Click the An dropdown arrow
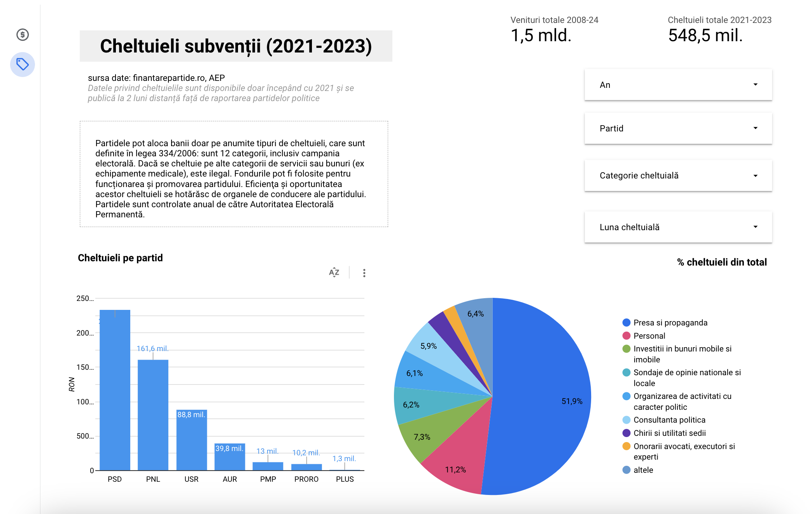This screenshot has width=812, height=514. [755, 85]
